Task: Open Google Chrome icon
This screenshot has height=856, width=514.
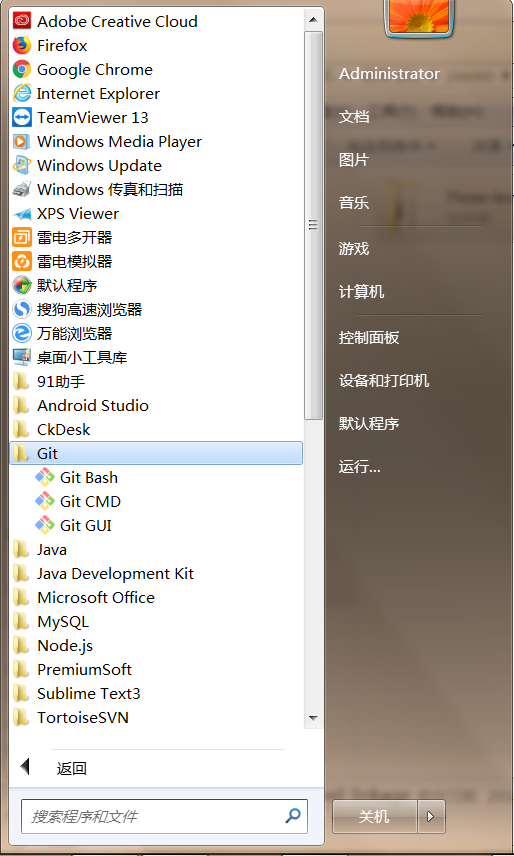Action: point(22,69)
